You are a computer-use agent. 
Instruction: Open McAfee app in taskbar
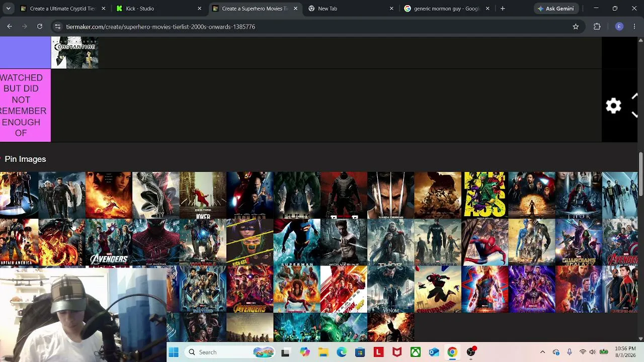tap(397, 352)
